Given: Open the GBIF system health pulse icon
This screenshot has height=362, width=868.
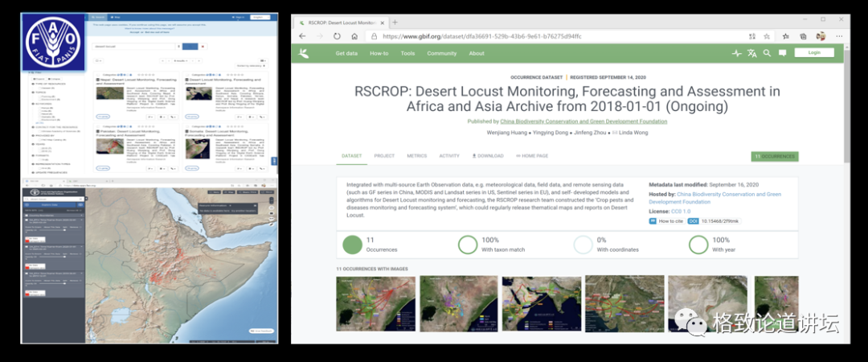Looking at the screenshot, I should click(x=736, y=53).
